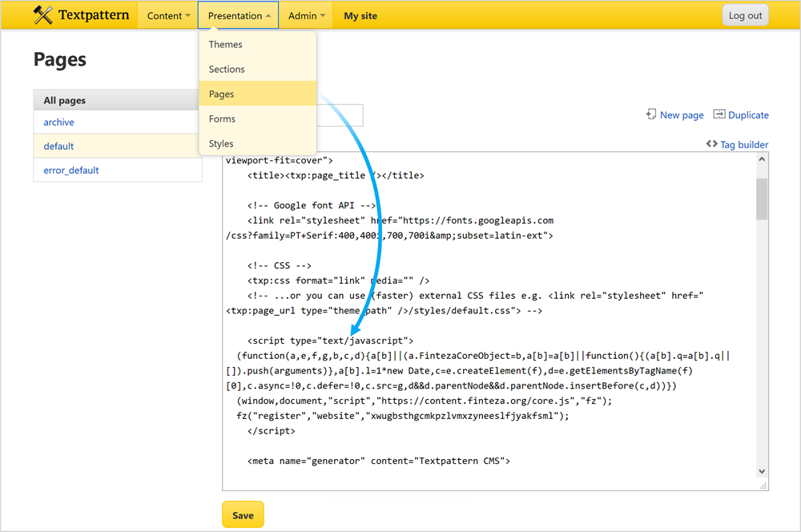Click the Duplicate page icon
The width and height of the screenshot is (801, 532).
pos(718,115)
